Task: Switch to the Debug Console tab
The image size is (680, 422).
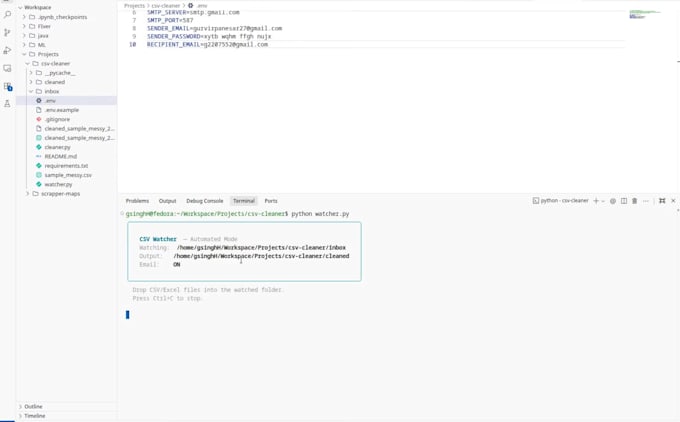Action: [205, 201]
